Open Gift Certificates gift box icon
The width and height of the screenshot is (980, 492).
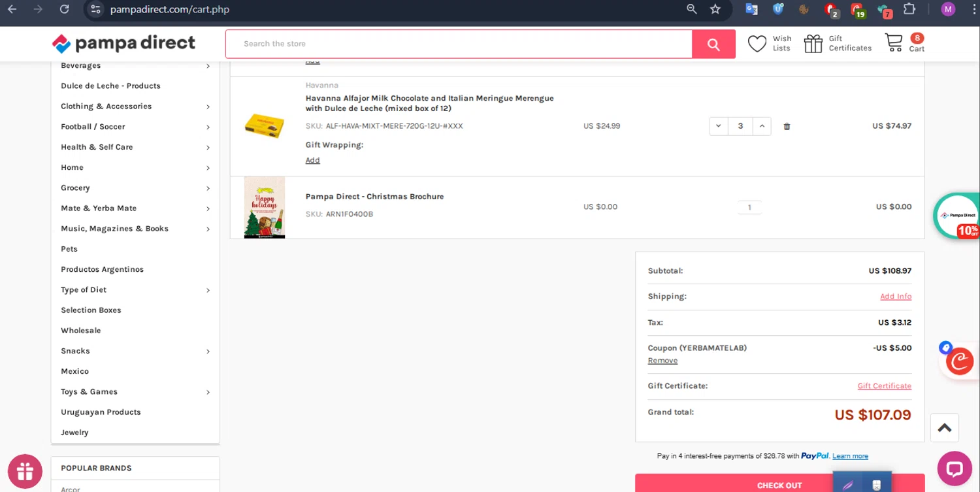813,44
